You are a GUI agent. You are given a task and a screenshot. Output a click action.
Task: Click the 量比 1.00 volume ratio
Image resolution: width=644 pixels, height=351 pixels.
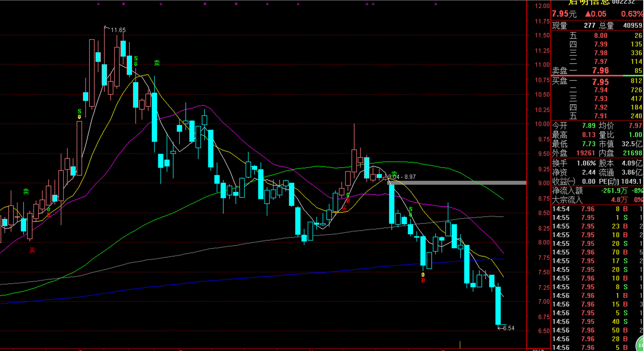(635, 135)
